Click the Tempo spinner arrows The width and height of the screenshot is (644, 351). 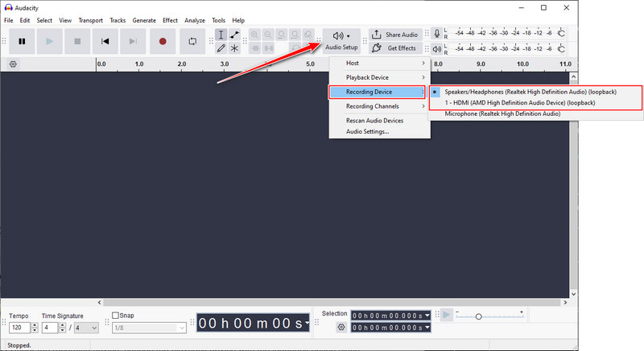click(x=35, y=328)
